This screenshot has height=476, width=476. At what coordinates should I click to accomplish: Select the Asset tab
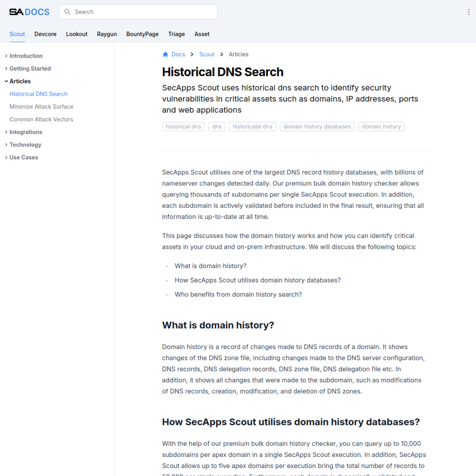202,34
